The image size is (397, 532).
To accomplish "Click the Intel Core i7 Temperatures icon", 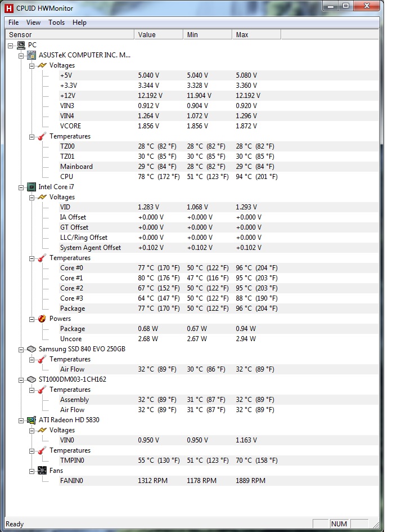I will [x=42, y=258].
